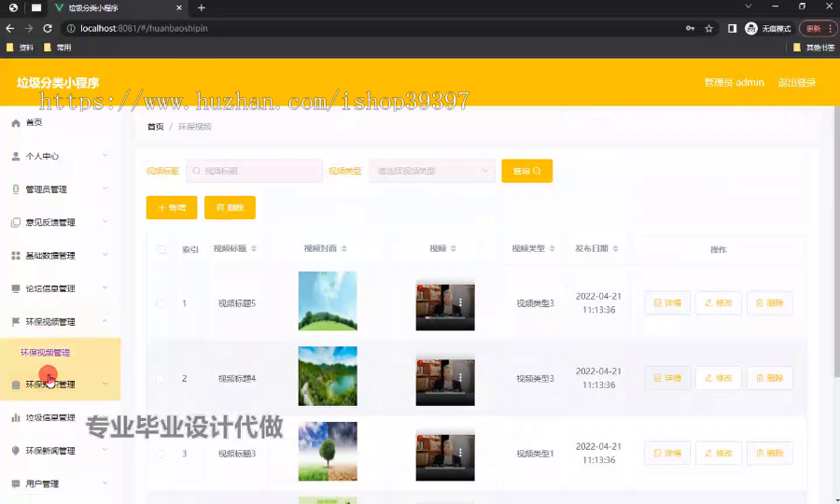Click 修改 for 视频标题5
Image resolution: width=840 pixels, height=504 pixels.
click(719, 303)
